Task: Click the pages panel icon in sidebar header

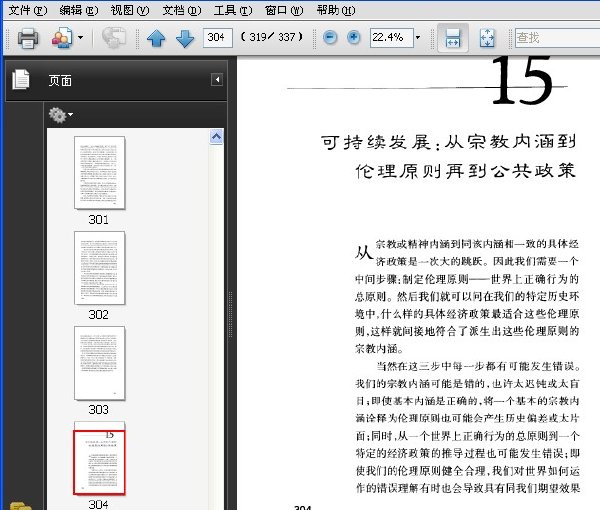Action: point(20,80)
